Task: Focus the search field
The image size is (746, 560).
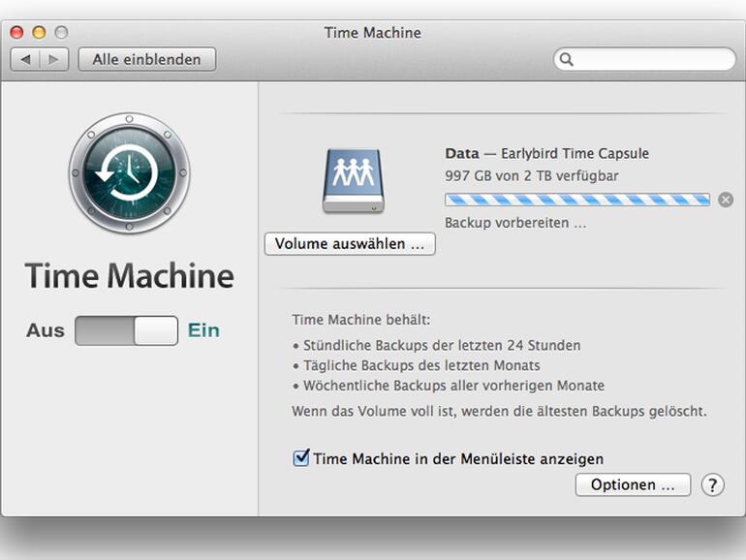Action: (x=644, y=59)
